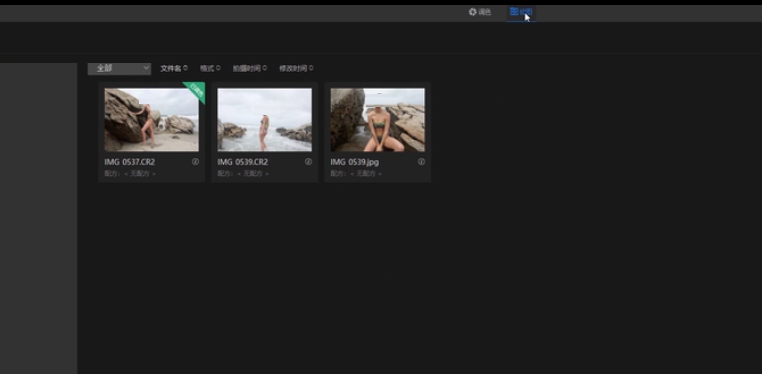Select the IMG_0539.CR2 thumbnail
This screenshot has width=762, height=374.
coord(264,119)
